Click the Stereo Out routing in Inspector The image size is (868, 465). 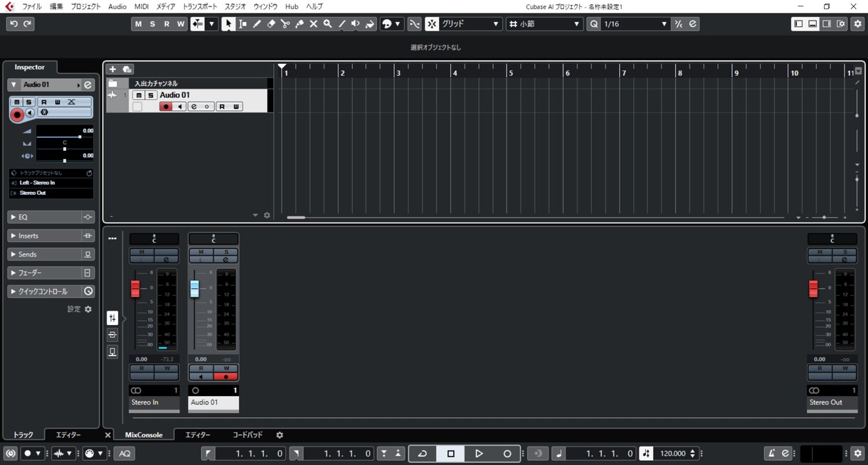click(51, 193)
